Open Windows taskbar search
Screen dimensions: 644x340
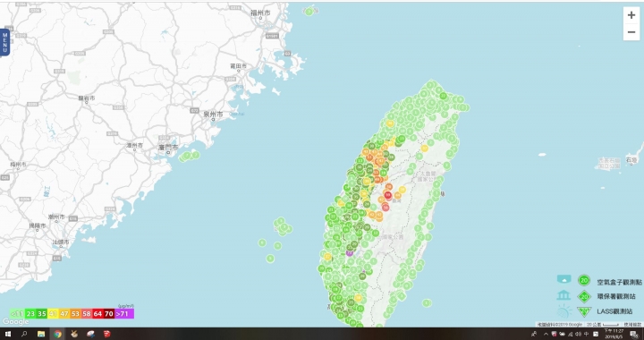pos(24,334)
